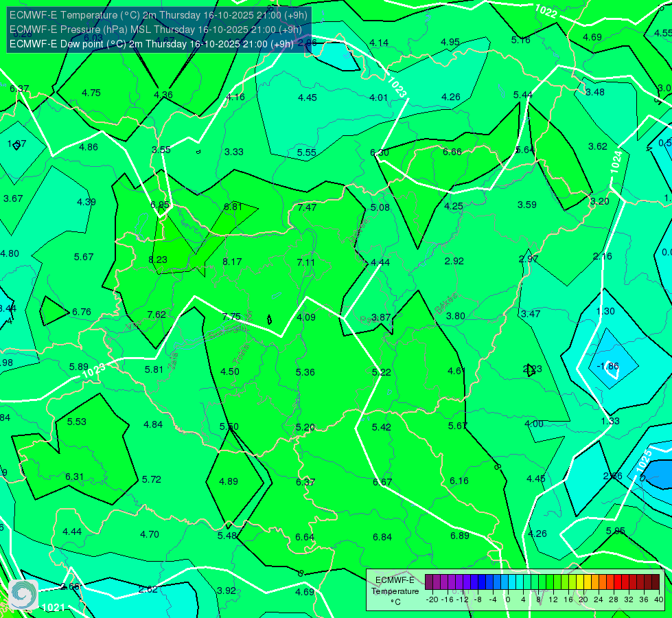The width and height of the screenshot is (672, 618).
Task: Click the 3.80 value near Békés
Action: [456, 316]
